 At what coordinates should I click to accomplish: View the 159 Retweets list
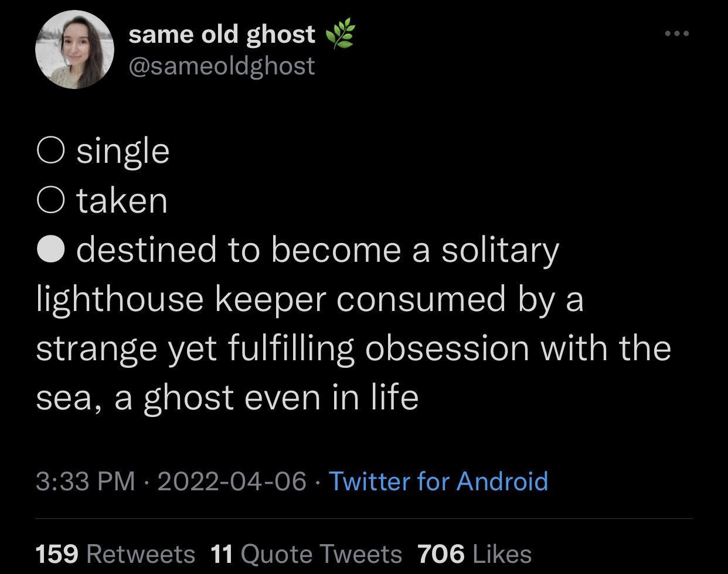point(115,553)
